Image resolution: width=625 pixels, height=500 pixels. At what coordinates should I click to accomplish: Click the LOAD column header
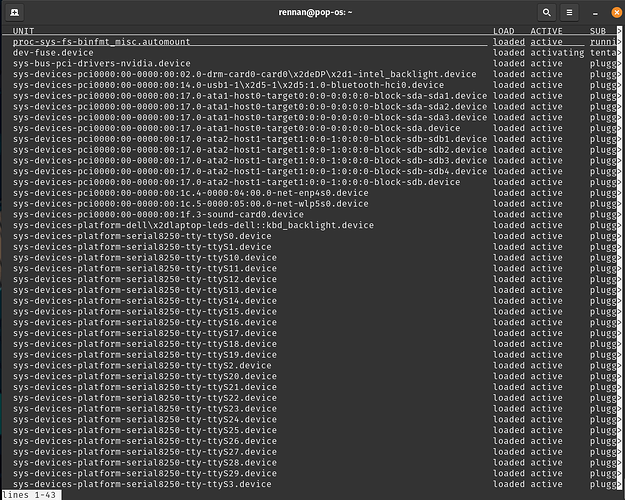pyautogui.click(x=503, y=31)
